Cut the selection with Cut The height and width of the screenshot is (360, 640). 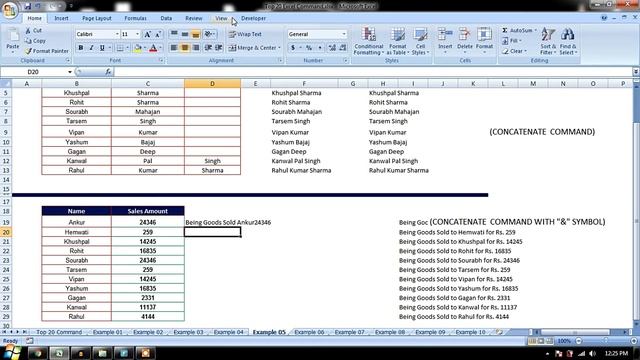(33, 31)
